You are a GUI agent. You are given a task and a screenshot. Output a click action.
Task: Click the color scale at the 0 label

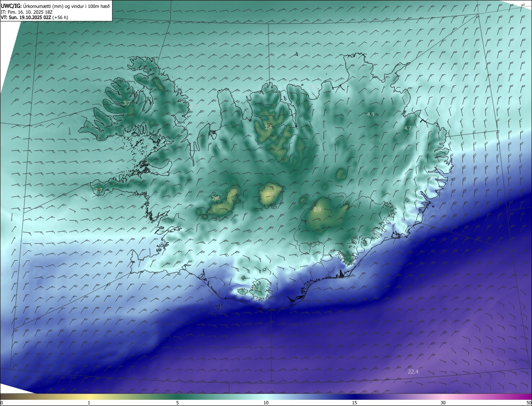click(2, 403)
